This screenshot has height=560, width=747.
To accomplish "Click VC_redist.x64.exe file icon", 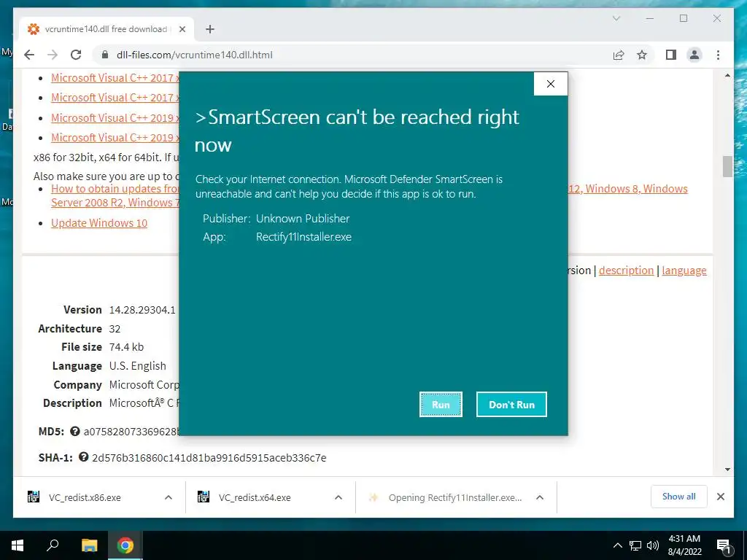I will [x=204, y=497].
